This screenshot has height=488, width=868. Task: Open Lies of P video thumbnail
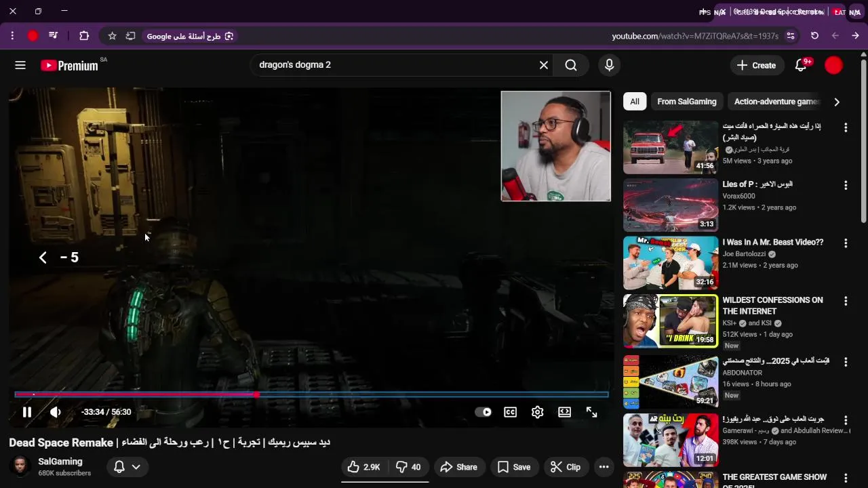[x=671, y=205]
